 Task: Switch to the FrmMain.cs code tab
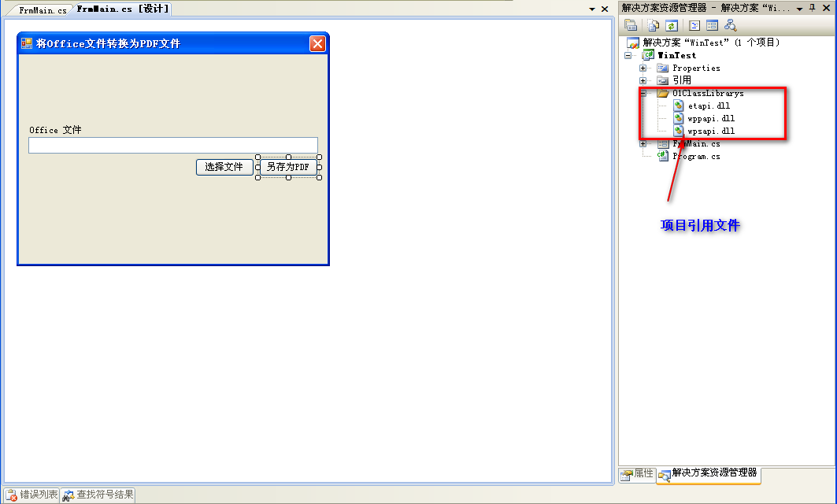(43, 10)
